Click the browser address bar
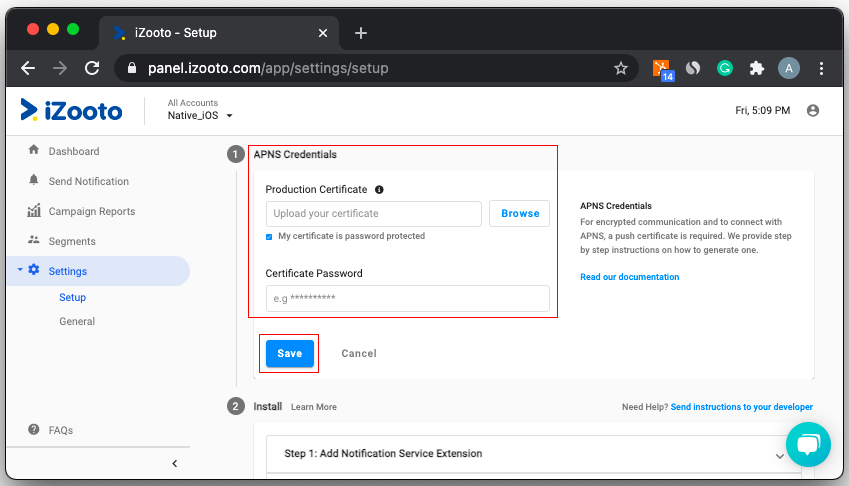 coord(374,68)
